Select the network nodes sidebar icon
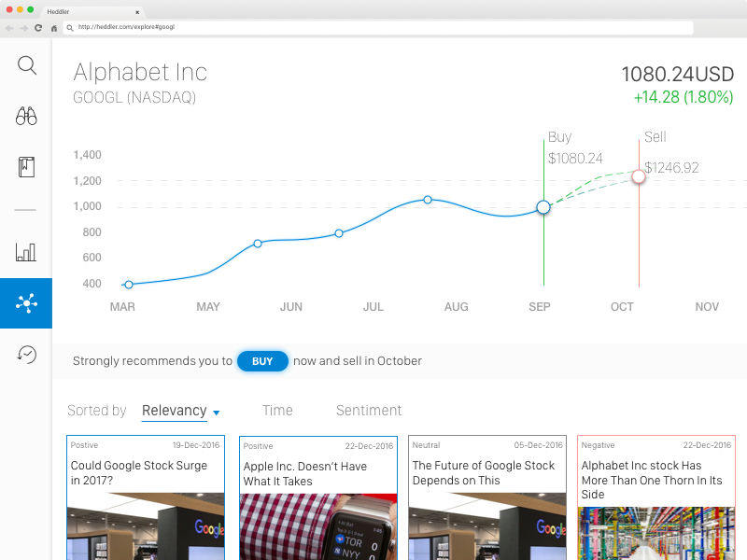Viewport: 747px width, 560px height. (26, 303)
